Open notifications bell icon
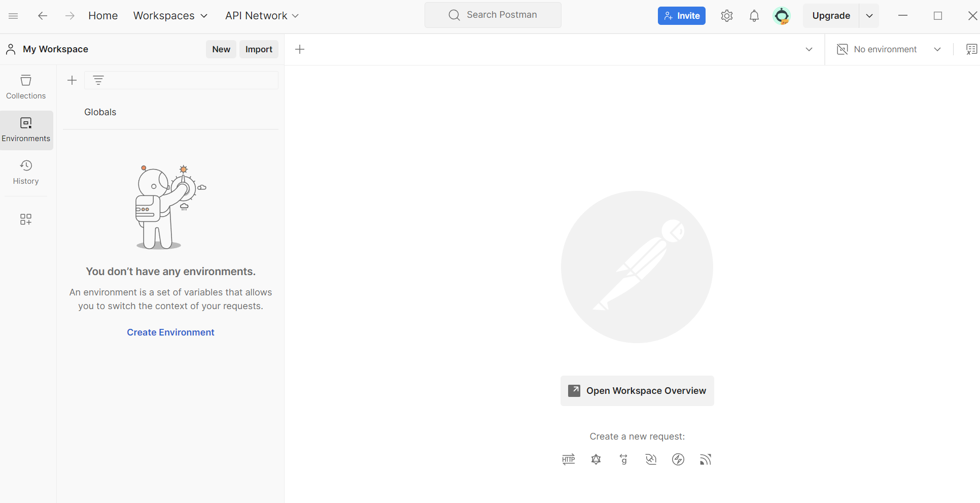 (754, 16)
